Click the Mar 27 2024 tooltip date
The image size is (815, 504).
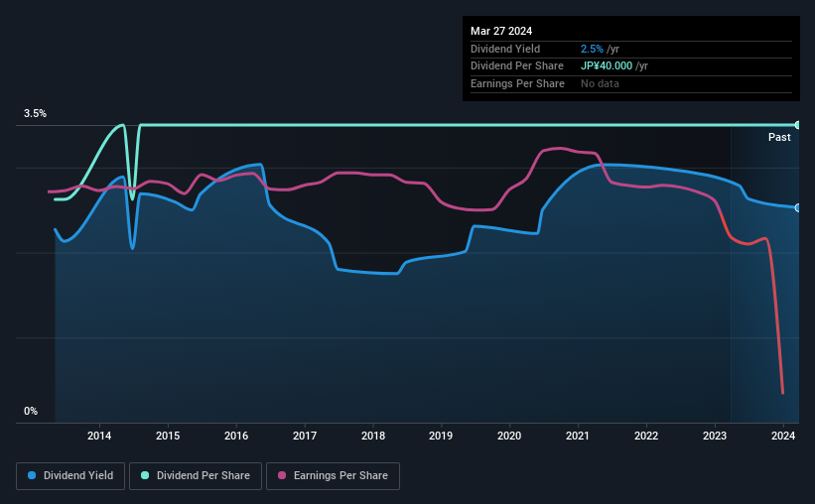click(501, 31)
